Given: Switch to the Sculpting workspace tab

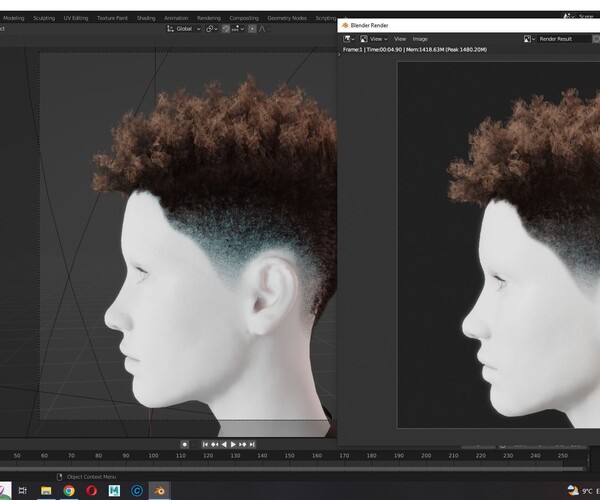Looking at the screenshot, I should click(44, 18).
